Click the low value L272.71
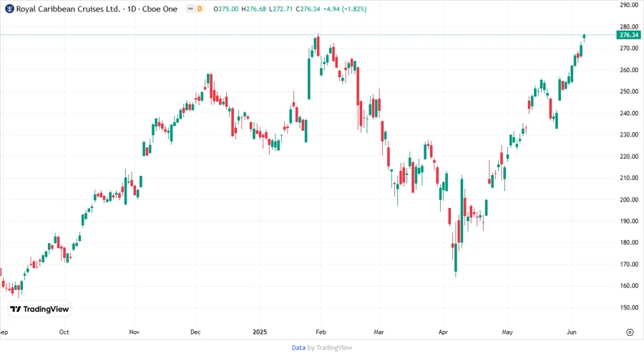This screenshot has width=644, height=356. 281,9
